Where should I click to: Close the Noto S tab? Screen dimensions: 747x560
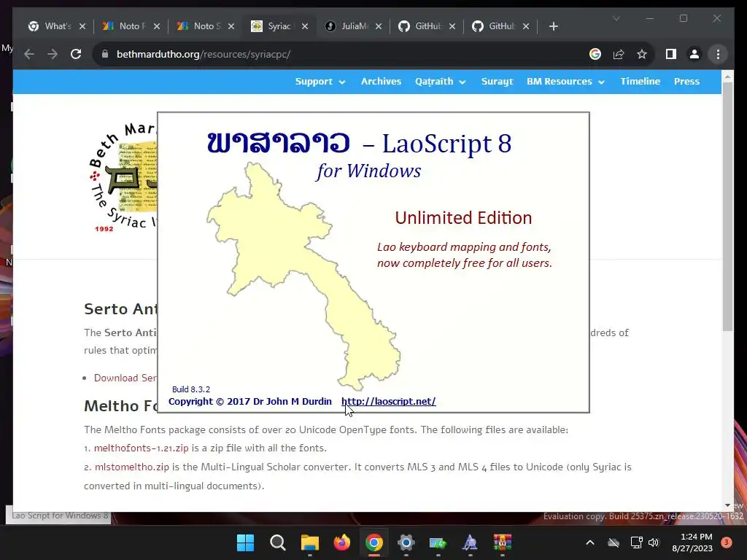click(231, 26)
